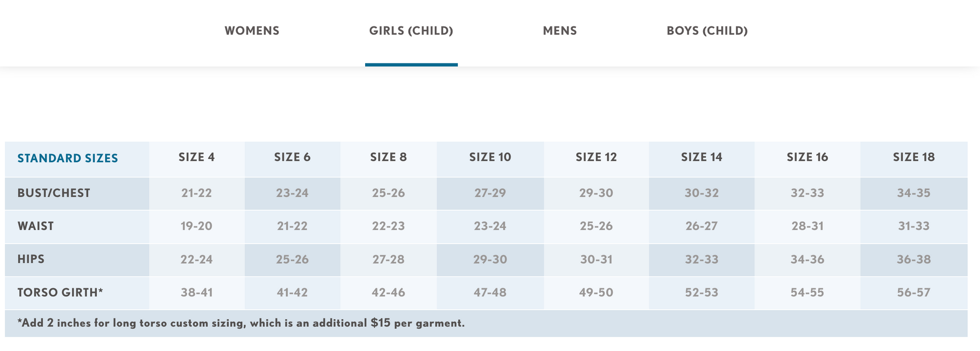Select the Waist row label
Image resolution: width=980 pixels, height=351 pixels.
tap(36, 226)
